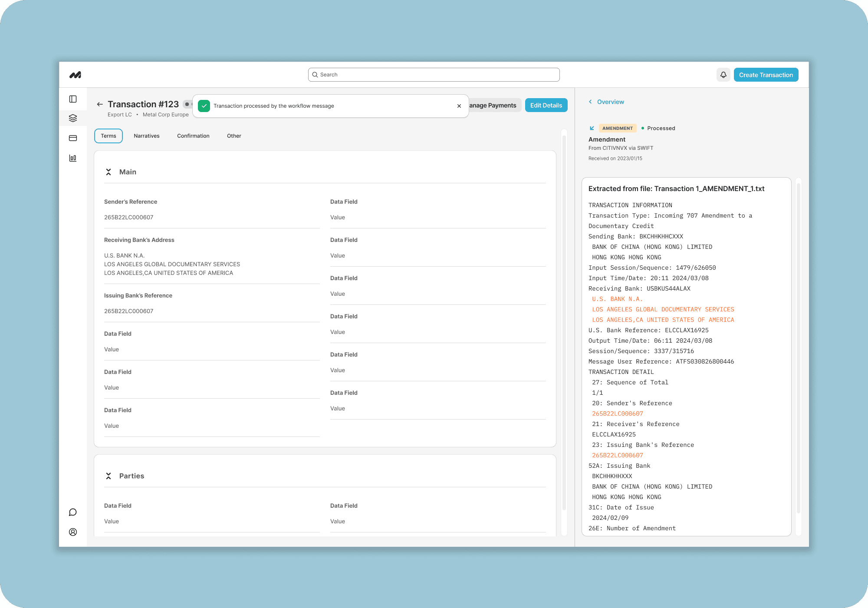Open the layers stack icon in sidebar

coord(73,118)
